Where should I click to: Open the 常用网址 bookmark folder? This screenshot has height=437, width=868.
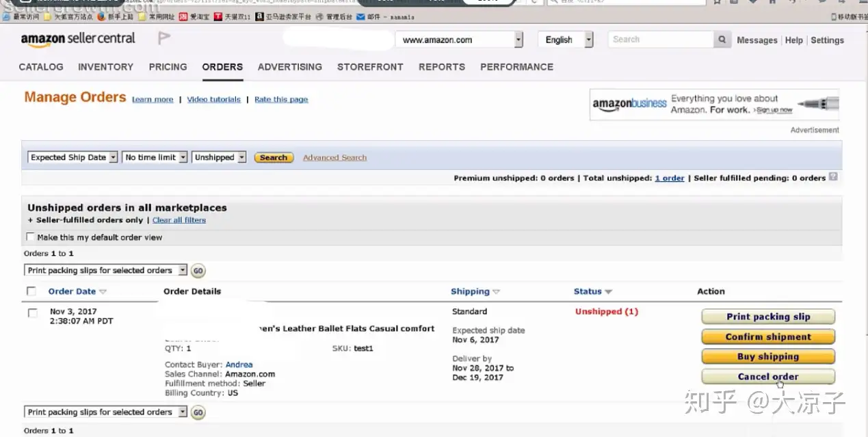(x=156, y=16)
